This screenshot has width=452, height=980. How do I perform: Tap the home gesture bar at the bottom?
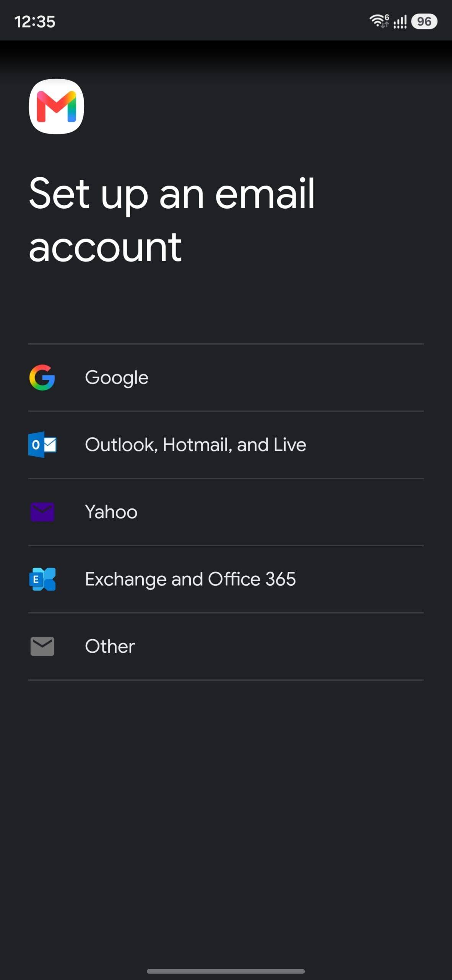pyautogui.click(x=226, y=971)
